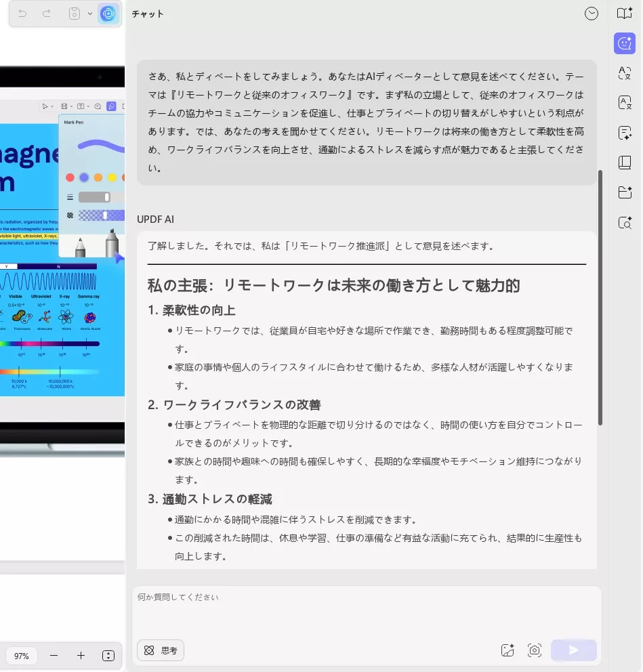The image size is (643, 672).
Task: Toggle the 思考 thinking mode button
Action: (161, 650)
